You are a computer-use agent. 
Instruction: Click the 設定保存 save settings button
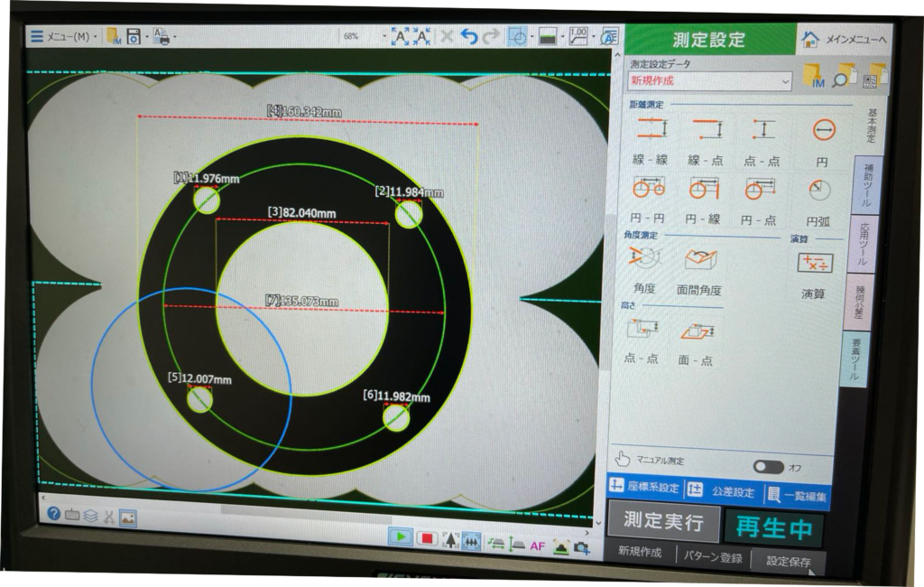[789, 561]
